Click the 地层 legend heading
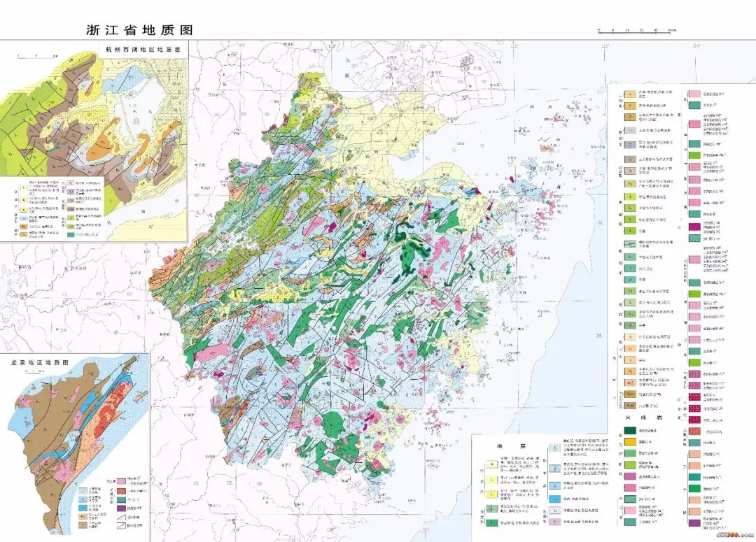 pos(511,446)
